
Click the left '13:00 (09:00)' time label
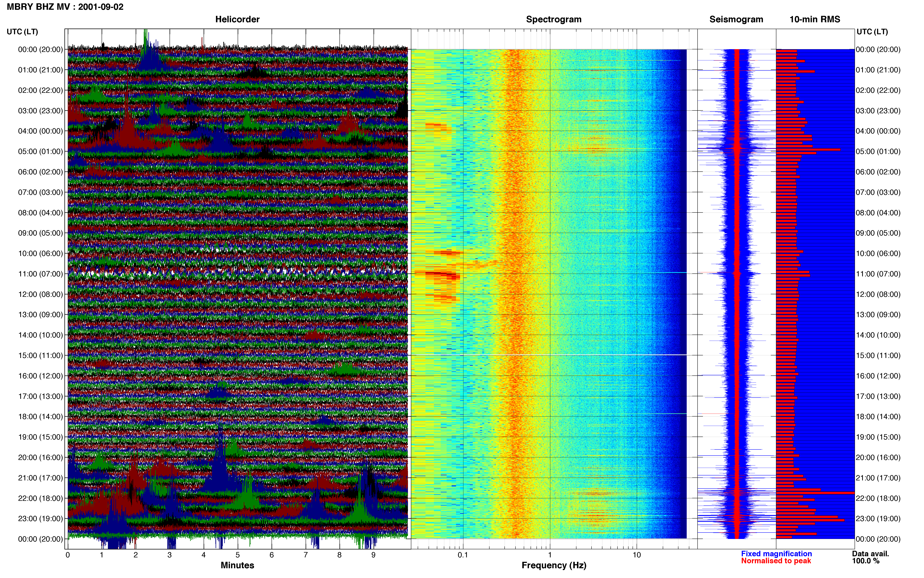(x=41, y=315)
